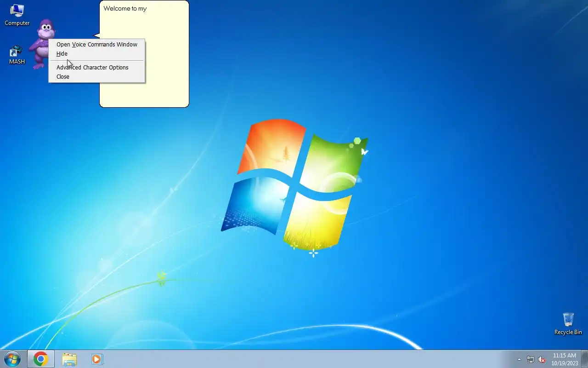Show hidden system tray icons
The width and height of the screenshot is (588, 368).
pos(520,359)
